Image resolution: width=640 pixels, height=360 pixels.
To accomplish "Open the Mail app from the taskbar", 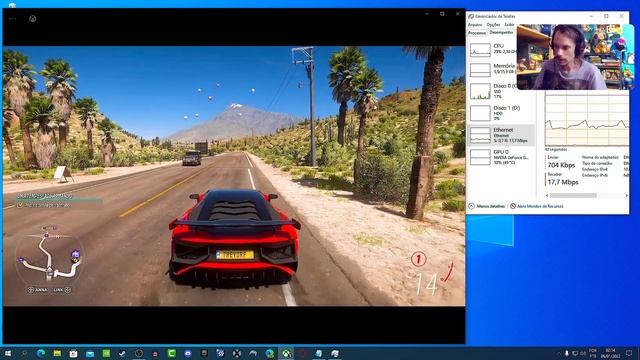I will pos(90,353).
